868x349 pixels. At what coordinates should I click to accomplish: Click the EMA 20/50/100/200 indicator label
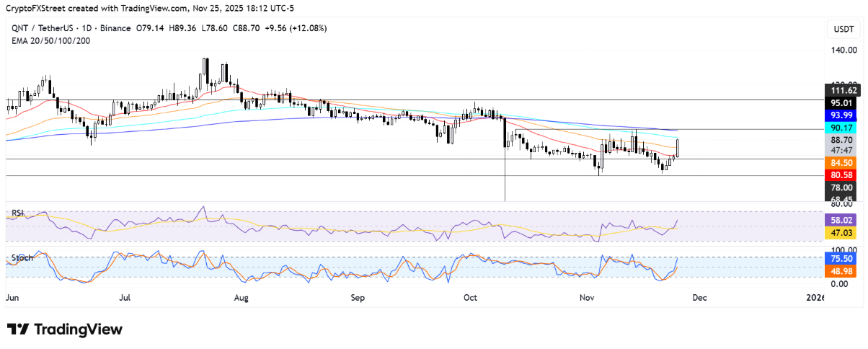coord(49,40)
